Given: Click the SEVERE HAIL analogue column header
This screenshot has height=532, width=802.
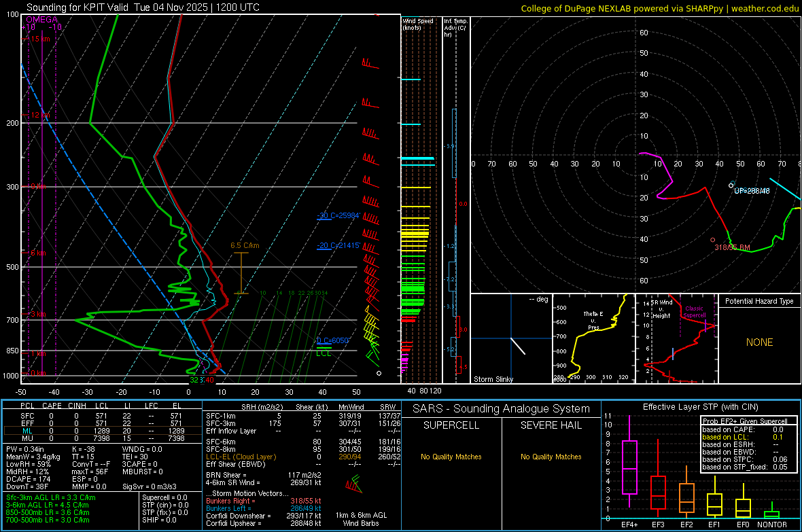Looking at the screenshot, I should 551,425.
